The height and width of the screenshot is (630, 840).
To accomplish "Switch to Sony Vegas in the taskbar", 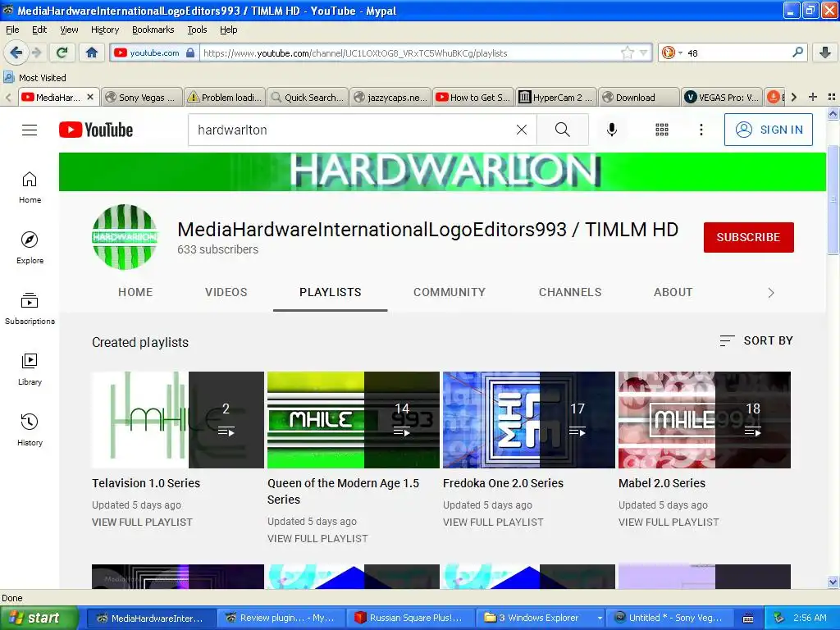I will coord(669,618).
